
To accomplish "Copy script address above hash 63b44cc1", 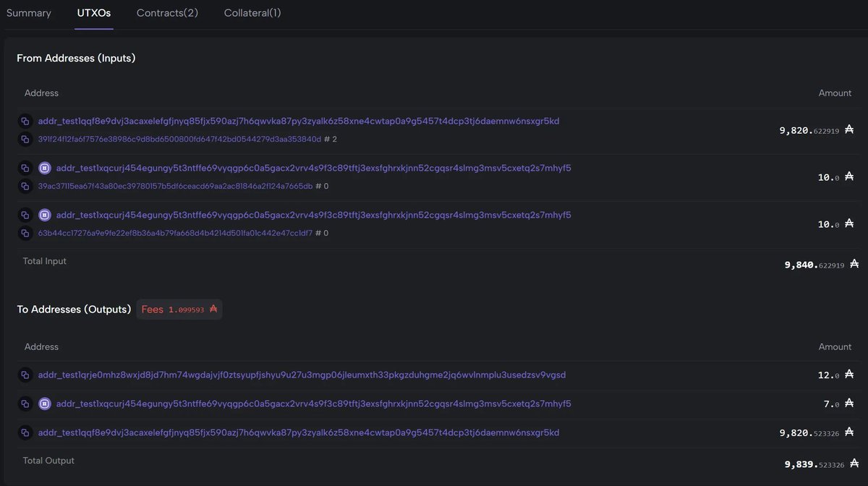I will click(x=25, y=216).
